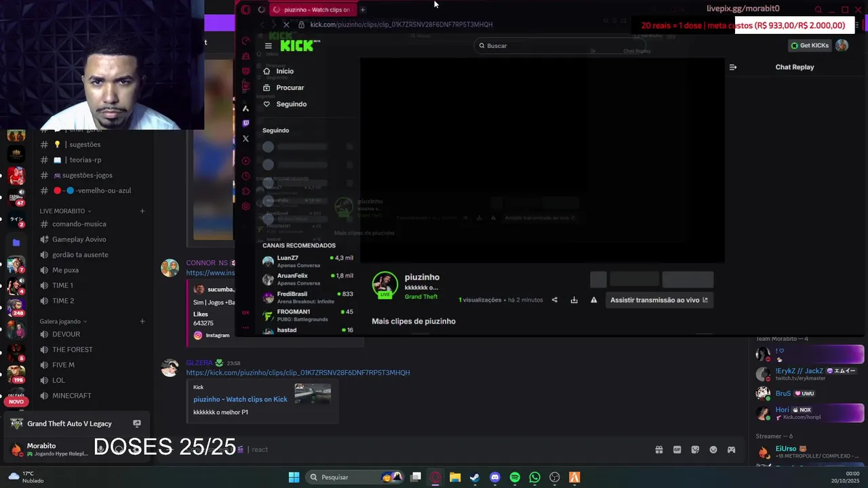Screen dimensions: 868x488
Task: Click the kick.com clip link from GLZERA
Action: (298, 373)
